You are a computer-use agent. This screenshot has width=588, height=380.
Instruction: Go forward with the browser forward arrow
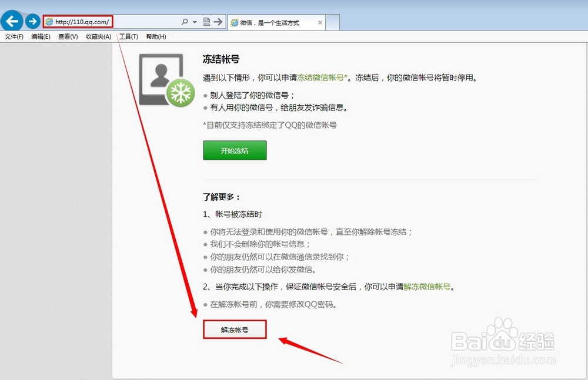[33, 21]
